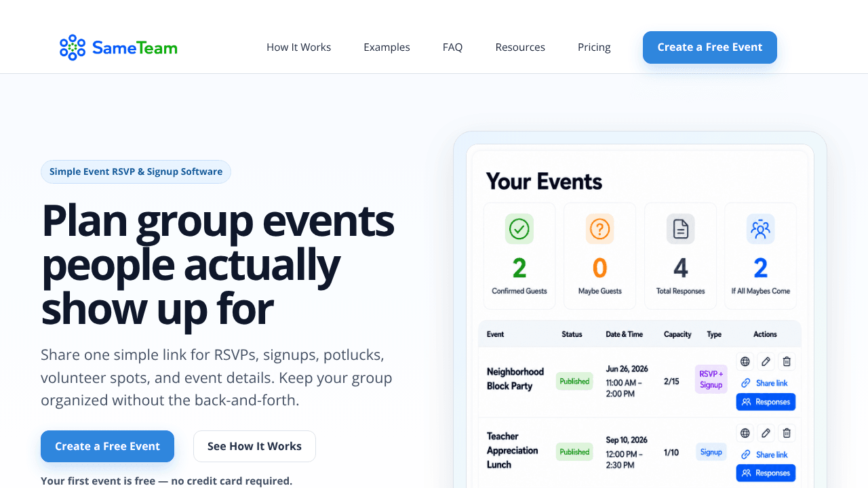Click pencil edit icon for Teacher Appreciation Lunch
This screenshot has height=488, width=868.
(766, 433)
